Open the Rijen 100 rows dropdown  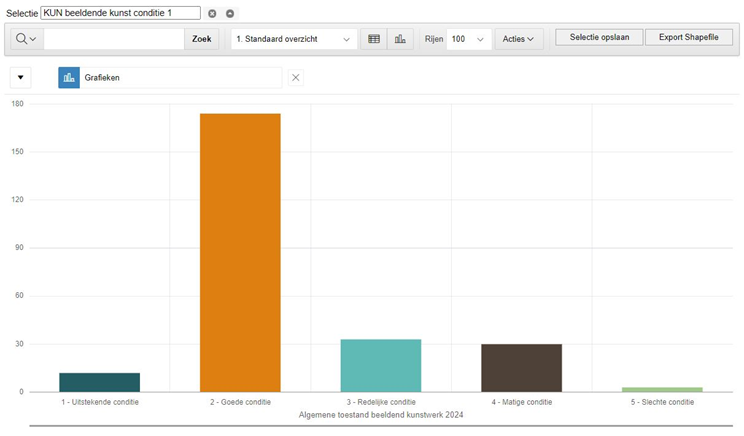pyautogui.click(x=468, y=39)
